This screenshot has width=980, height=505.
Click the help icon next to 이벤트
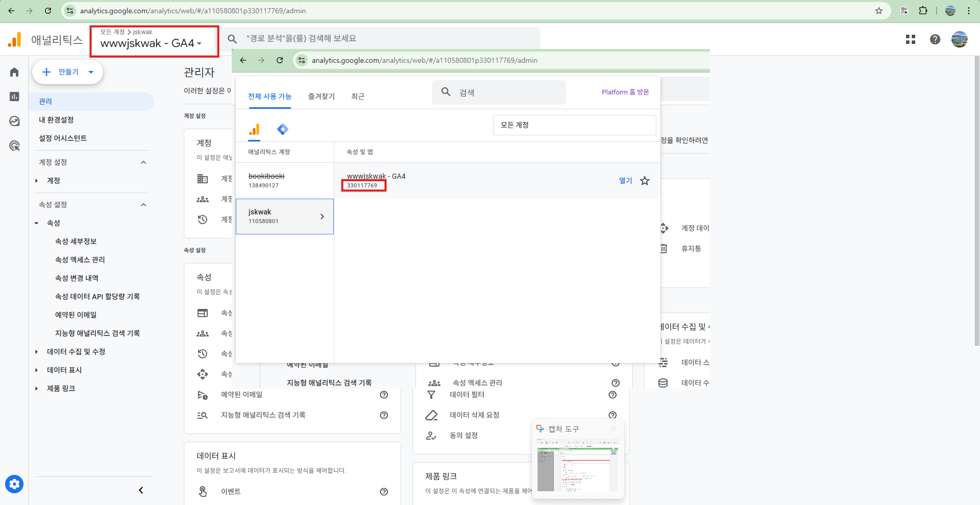click(384, 492)
